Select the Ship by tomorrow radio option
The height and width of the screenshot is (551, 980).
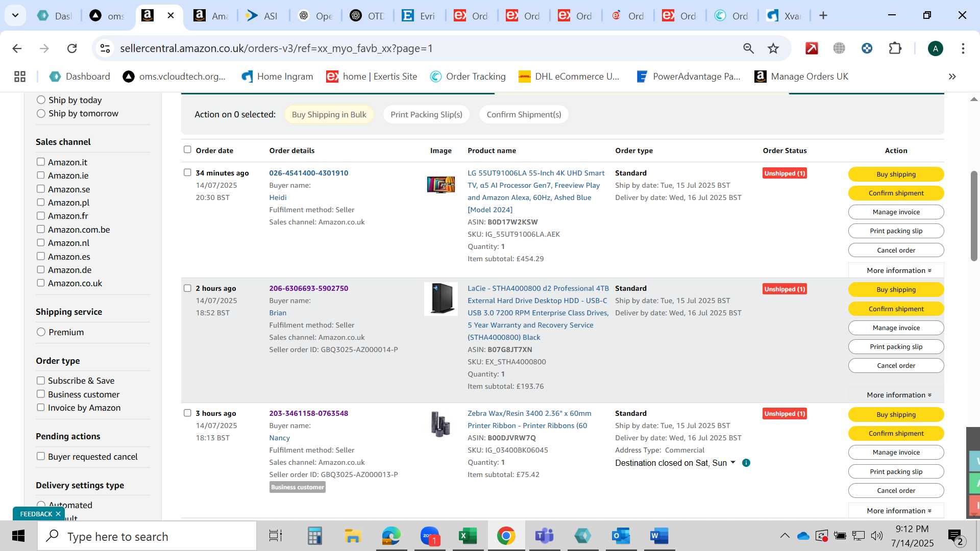(41, 113)
